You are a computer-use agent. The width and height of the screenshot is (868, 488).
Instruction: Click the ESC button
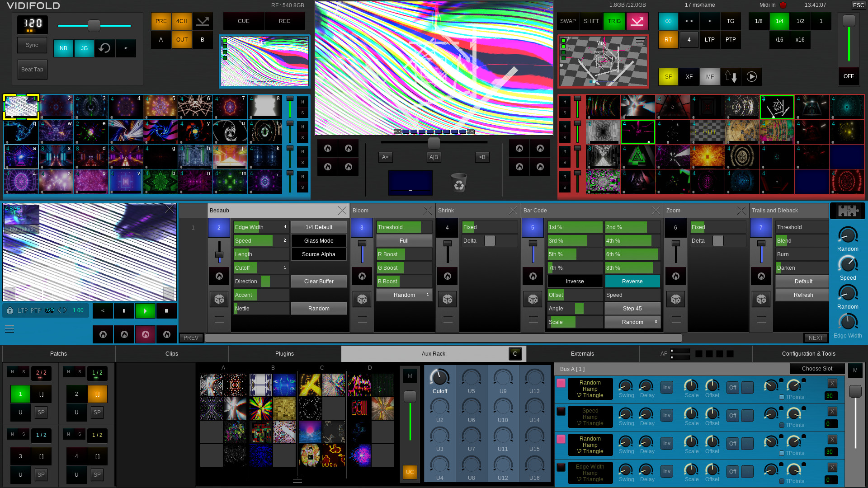point(858,5)
